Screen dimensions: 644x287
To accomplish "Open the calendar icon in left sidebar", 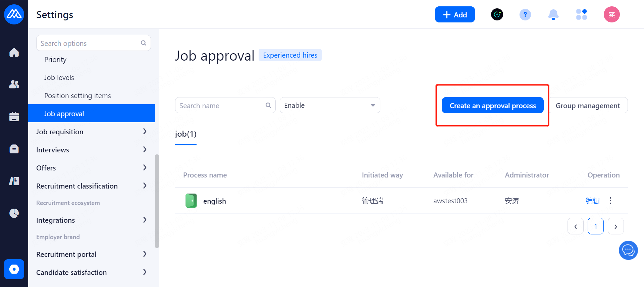I will click(x=14, y=117).
